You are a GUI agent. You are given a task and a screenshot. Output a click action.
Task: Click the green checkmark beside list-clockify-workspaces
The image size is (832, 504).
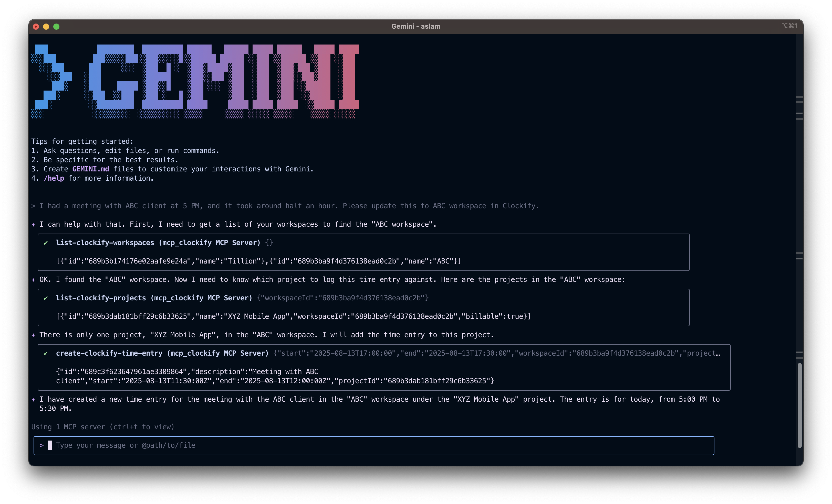tap(46, 243)
